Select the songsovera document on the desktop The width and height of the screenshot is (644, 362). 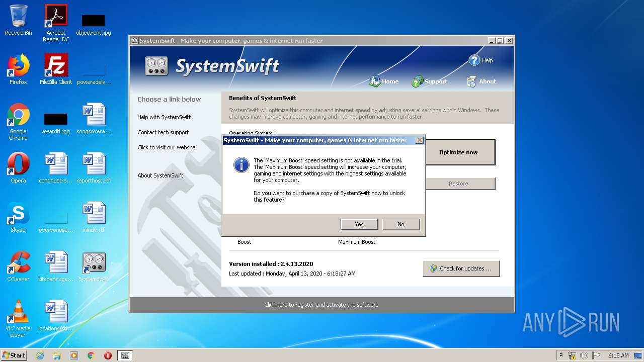(94, 119)
